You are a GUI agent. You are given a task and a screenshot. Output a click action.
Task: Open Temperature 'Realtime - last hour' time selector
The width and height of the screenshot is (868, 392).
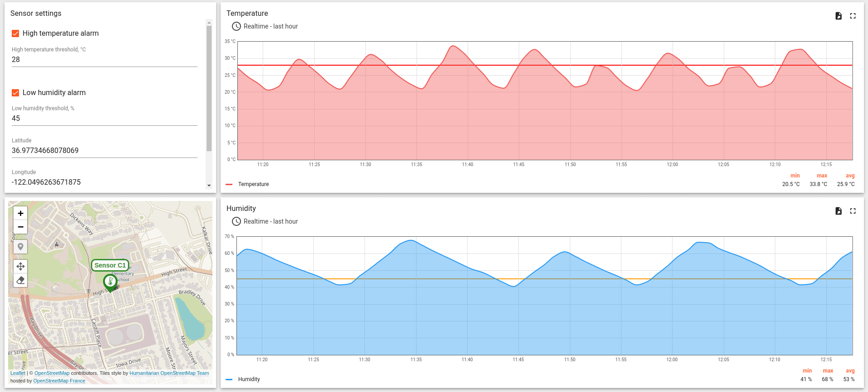point(265,26)
